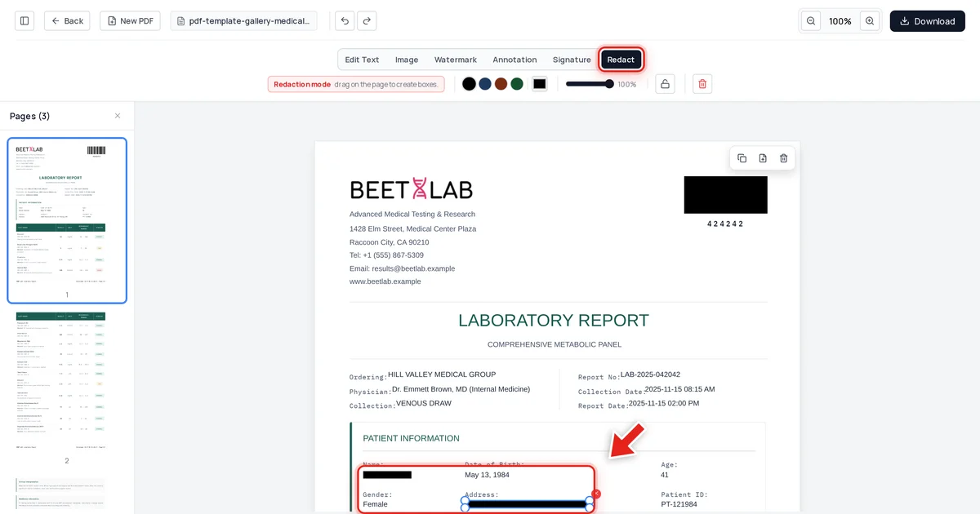Click 'VENOUS DRAW' collection text

[424, 403]
